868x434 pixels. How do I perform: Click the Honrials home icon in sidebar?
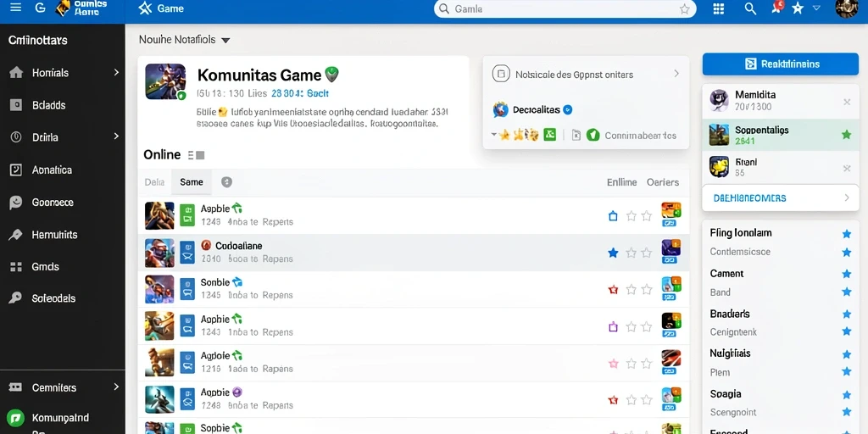[16, 73]
